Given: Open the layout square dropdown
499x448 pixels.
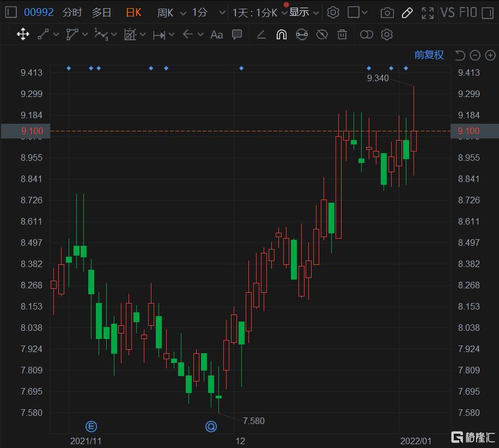Looking at the screenshot, I should 357,13.
